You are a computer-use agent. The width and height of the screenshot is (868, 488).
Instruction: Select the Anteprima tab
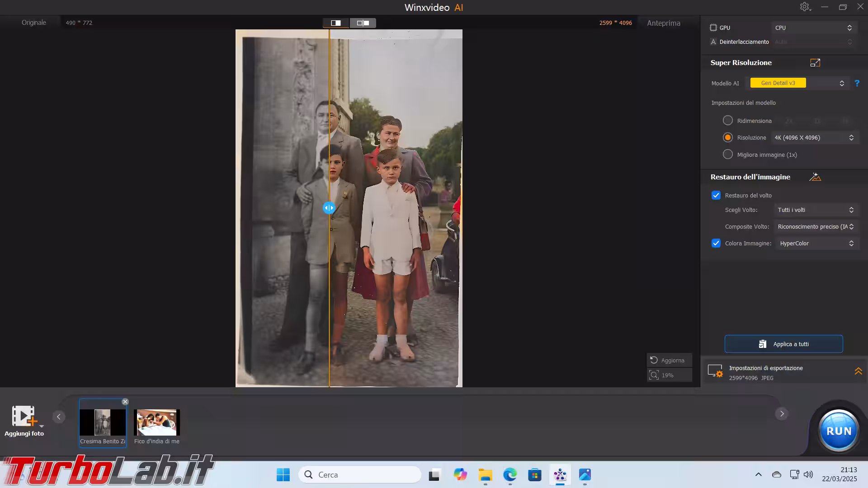(663, 23)
